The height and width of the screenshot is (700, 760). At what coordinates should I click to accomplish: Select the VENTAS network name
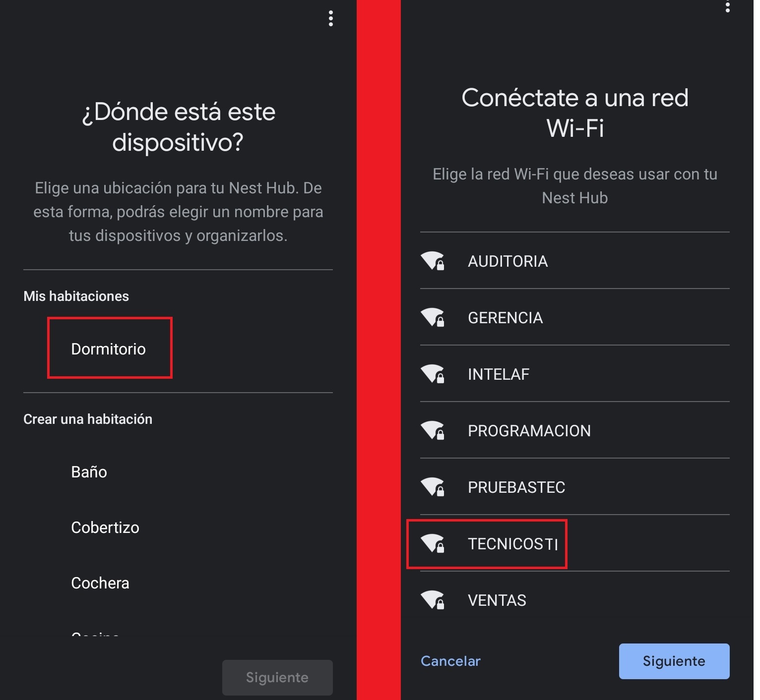pos(497,600)
